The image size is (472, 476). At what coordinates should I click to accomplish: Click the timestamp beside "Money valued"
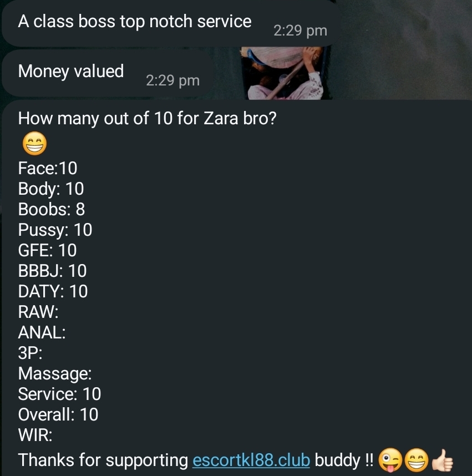(172, 80)
